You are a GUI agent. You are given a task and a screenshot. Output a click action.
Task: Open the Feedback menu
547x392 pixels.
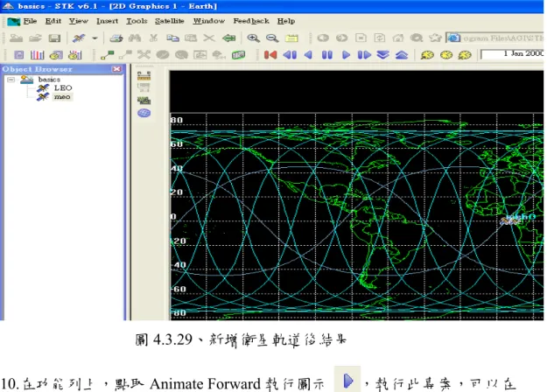(x=251, y=21)
